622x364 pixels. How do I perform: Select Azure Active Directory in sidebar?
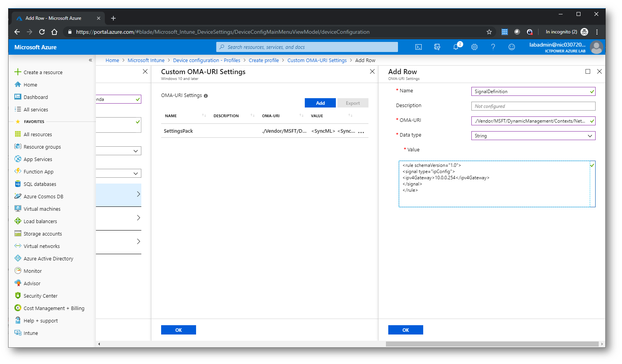click(48, 258)
